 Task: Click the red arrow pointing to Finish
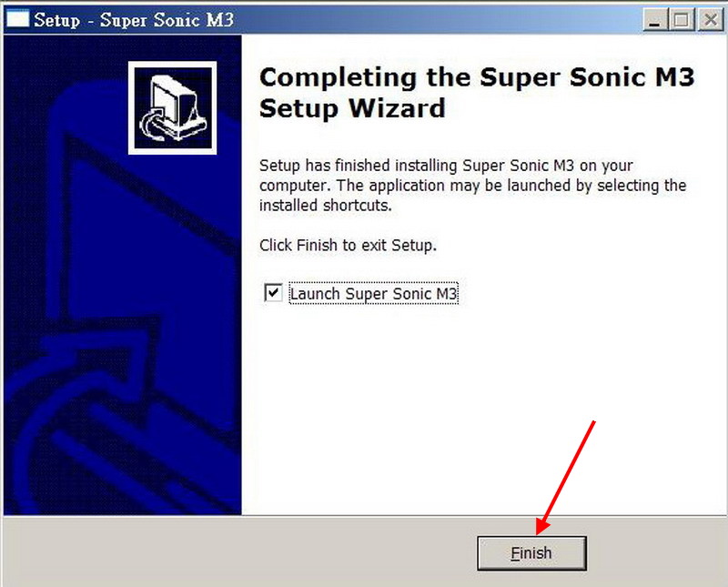click(x=566, y=477)
